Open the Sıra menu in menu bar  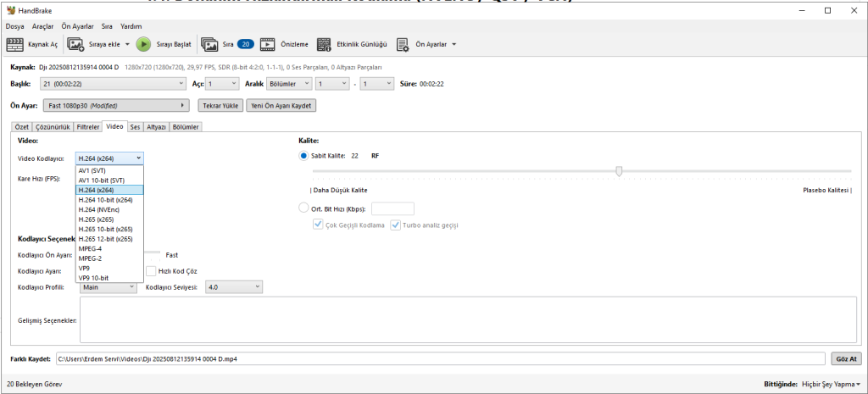(x=107, y=26)
